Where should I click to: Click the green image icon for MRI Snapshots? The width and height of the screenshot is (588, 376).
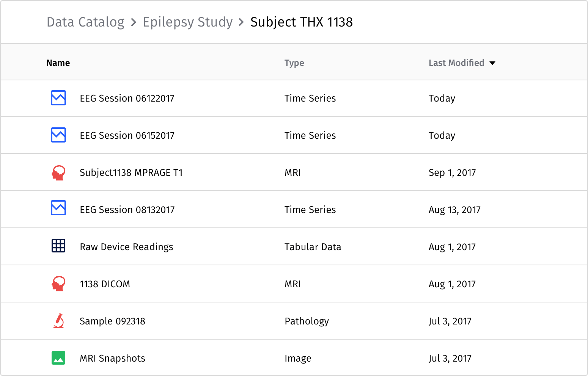58,358
